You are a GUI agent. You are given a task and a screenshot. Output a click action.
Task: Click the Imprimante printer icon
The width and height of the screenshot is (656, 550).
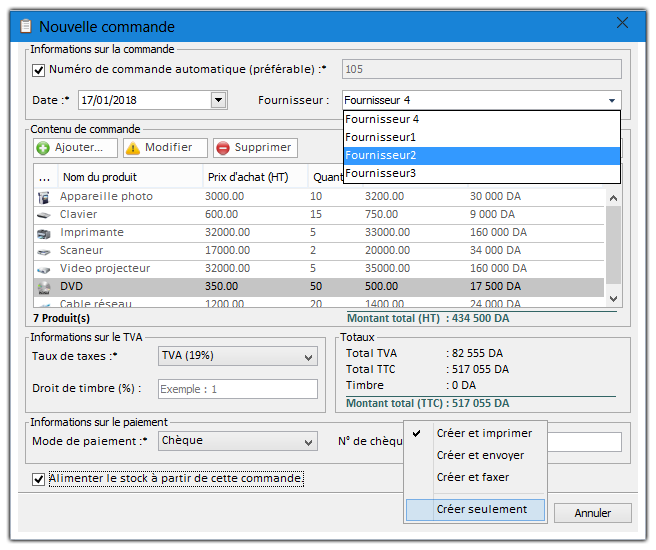coord(44,233)
